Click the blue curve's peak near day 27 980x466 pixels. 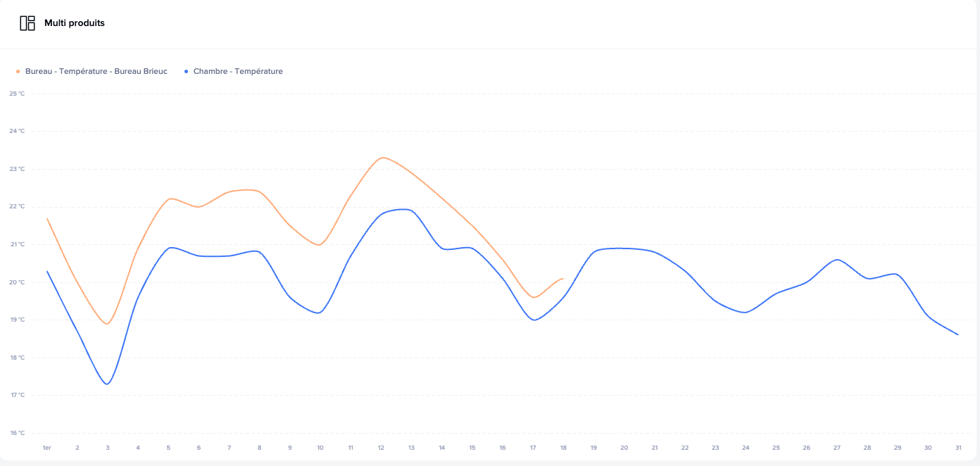[836, 260]
